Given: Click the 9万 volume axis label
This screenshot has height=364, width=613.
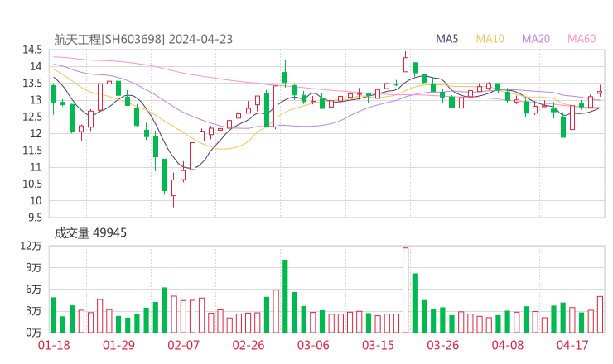Looking at the screenshot, I should pos(34,267).
